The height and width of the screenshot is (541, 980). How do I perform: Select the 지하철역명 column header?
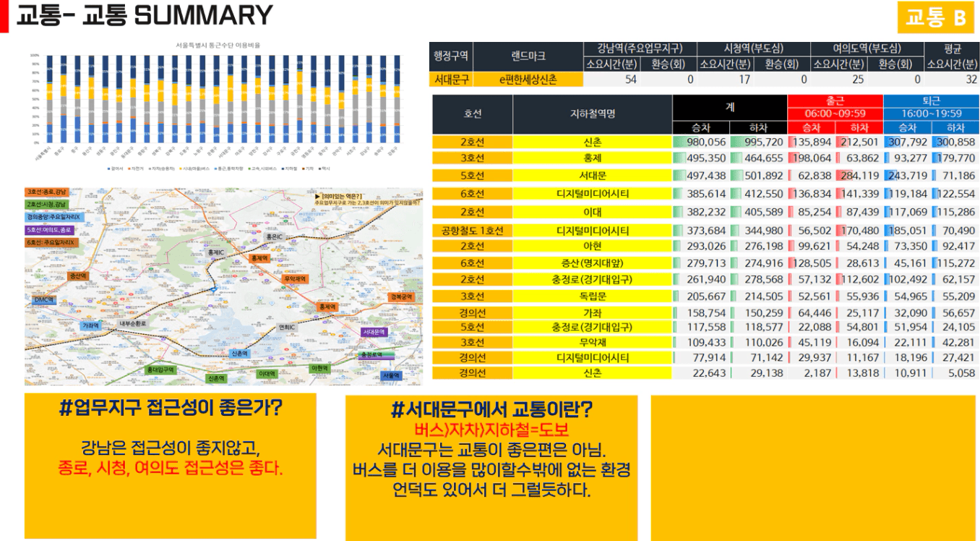point(592,114)
